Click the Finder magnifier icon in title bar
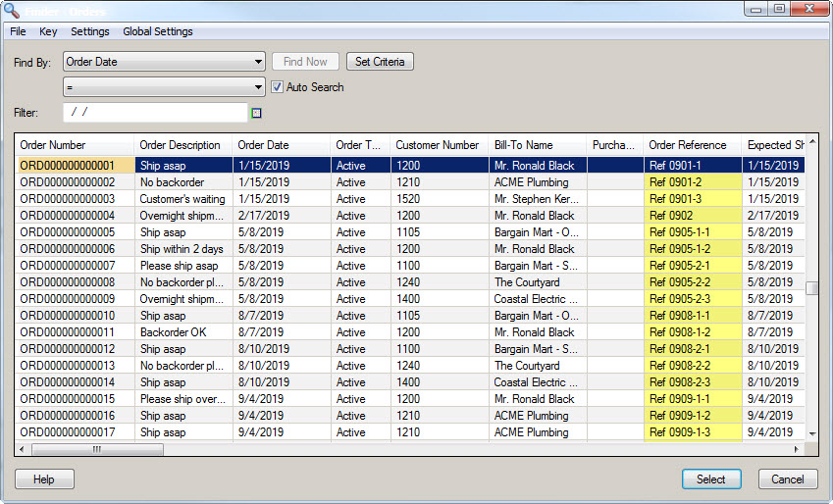Image resolution: width=833 pixels, height=504 pixels. tap(12, 10)
